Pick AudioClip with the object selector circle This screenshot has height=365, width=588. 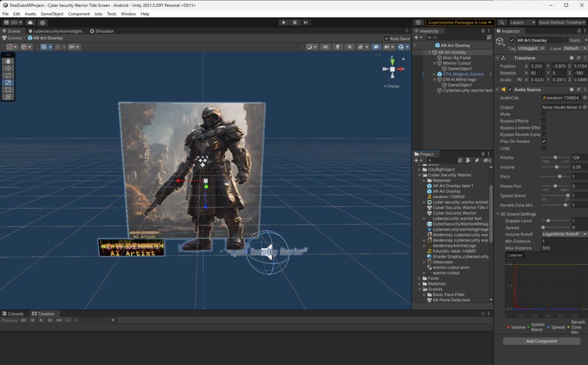[585, 98]
